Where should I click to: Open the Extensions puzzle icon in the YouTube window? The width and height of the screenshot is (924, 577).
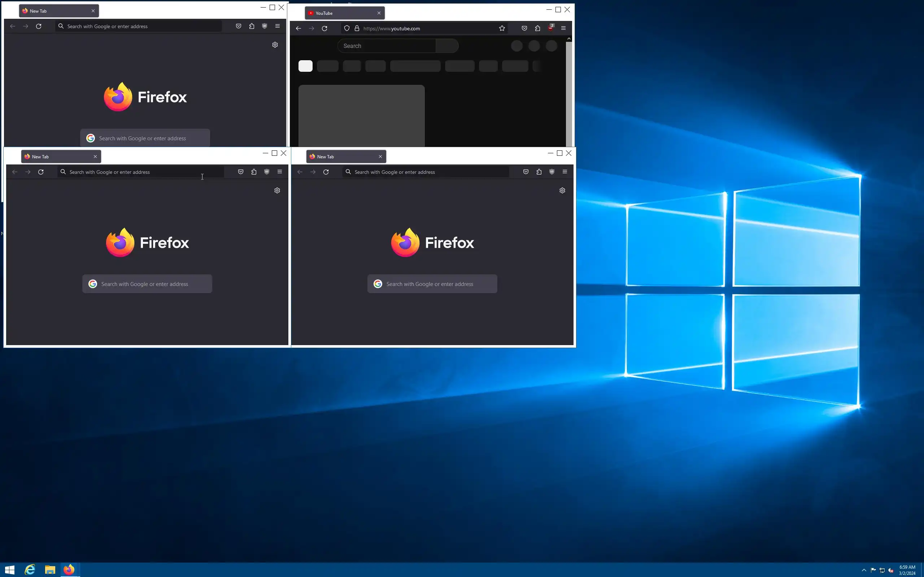point(537,28)
